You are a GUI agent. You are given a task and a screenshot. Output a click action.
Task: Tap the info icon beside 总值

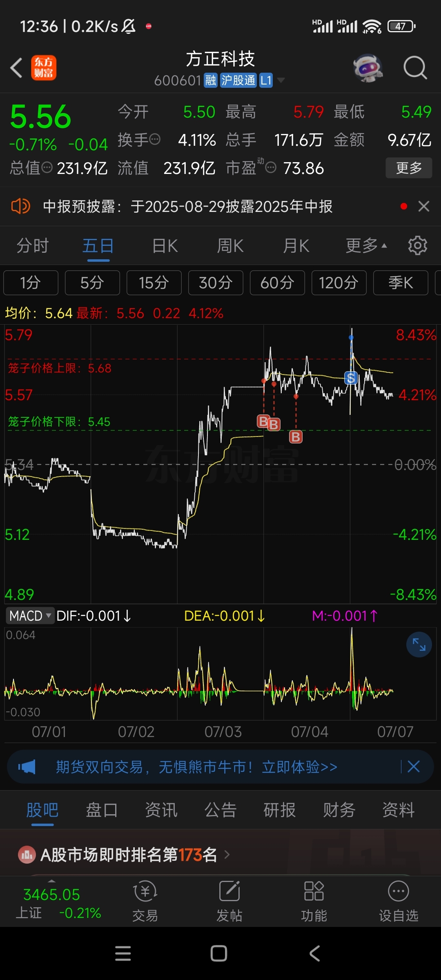click(x=47, y=167)
